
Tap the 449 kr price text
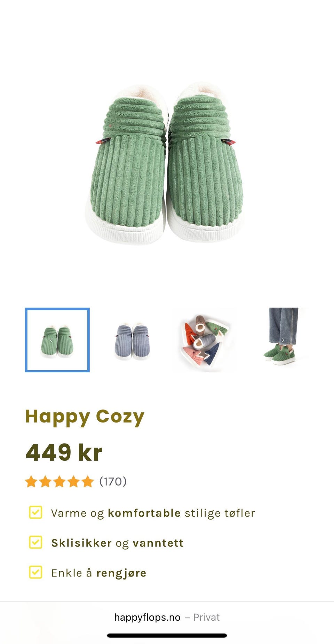[64, 452]
